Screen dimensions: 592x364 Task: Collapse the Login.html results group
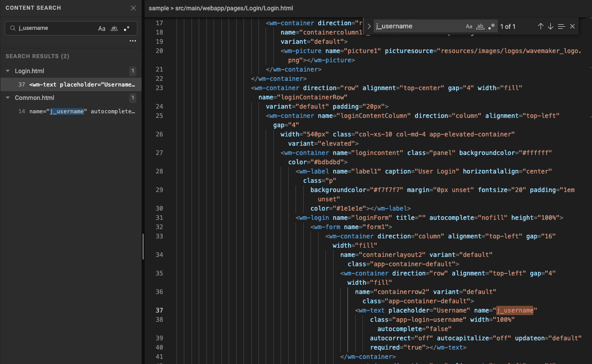click(8, 71)
